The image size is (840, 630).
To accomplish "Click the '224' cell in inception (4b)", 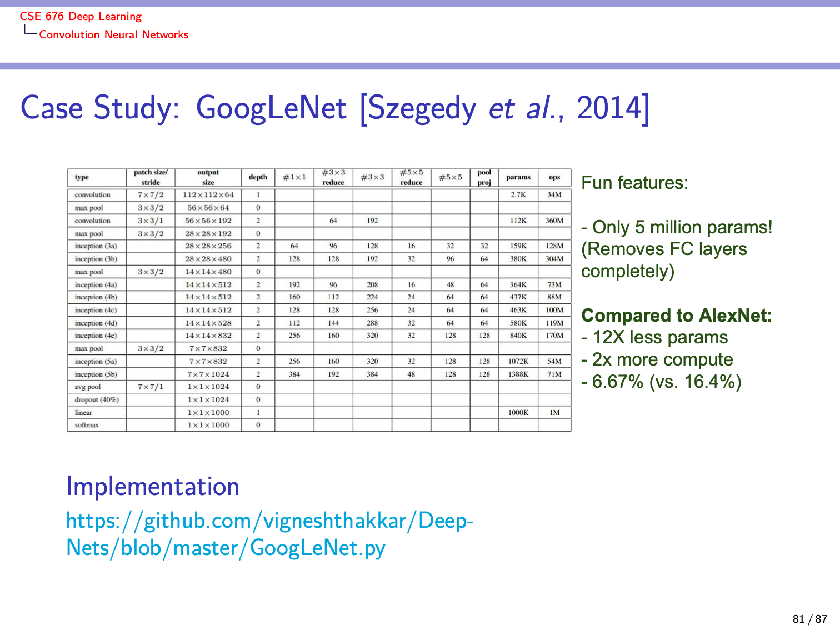I will point(372,297).
